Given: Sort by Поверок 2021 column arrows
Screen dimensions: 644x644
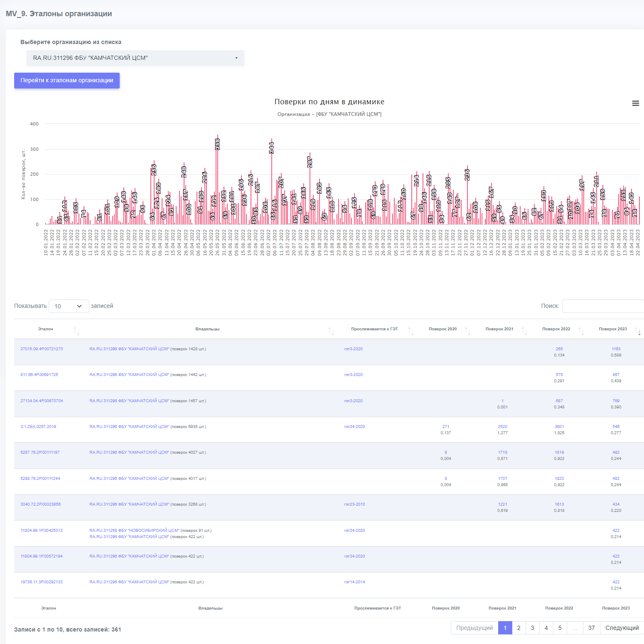Looking at the screenshot, I should click(x=524, y=331).
